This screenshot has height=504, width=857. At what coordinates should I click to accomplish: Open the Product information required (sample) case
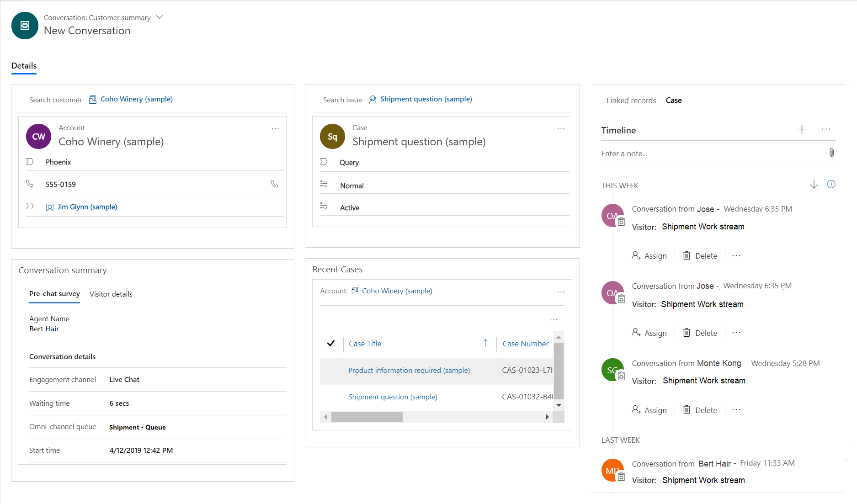[x=409, y=370]
